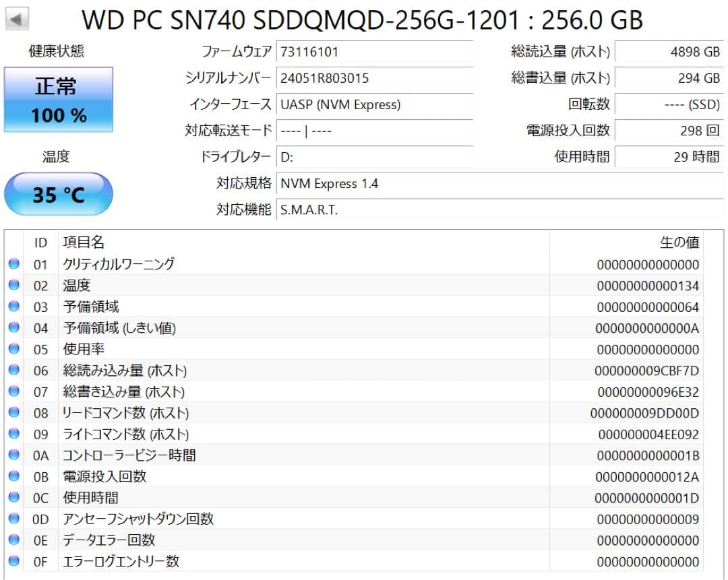Click raw value 0000000000012A

point(647,476)
